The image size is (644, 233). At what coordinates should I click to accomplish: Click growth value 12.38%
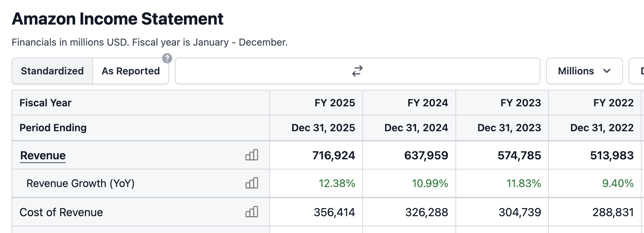337,183
